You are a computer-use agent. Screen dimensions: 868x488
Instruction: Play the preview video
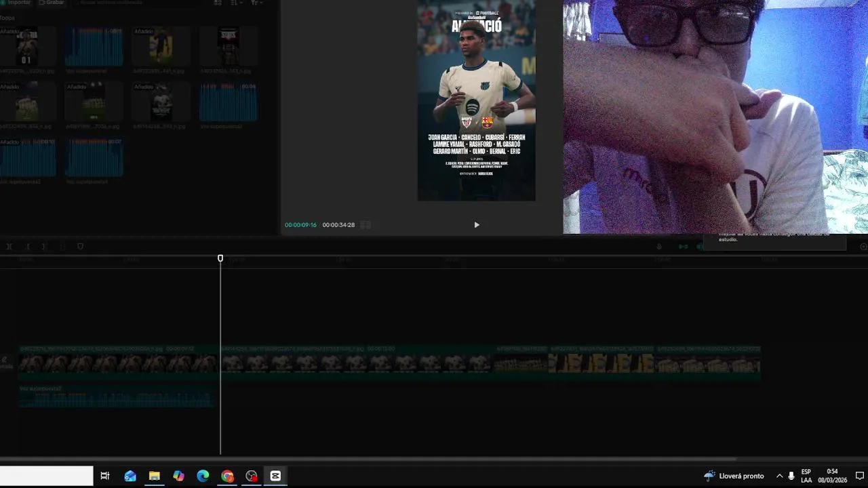pos(477,225)
